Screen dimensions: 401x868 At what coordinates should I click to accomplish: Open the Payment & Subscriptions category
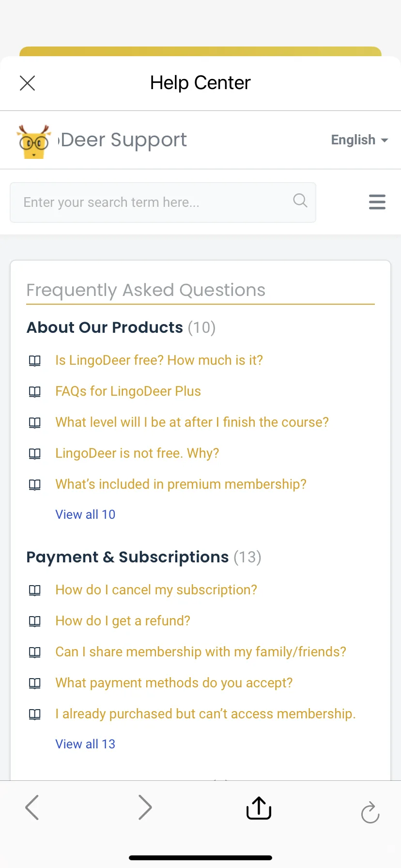[x=127, y=557]
